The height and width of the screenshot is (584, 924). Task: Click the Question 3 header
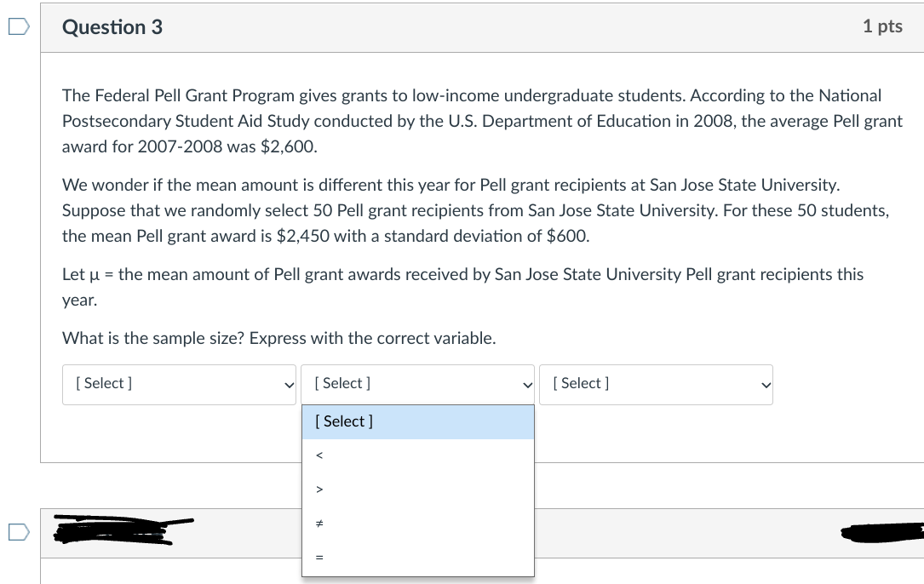pos(112,26)
